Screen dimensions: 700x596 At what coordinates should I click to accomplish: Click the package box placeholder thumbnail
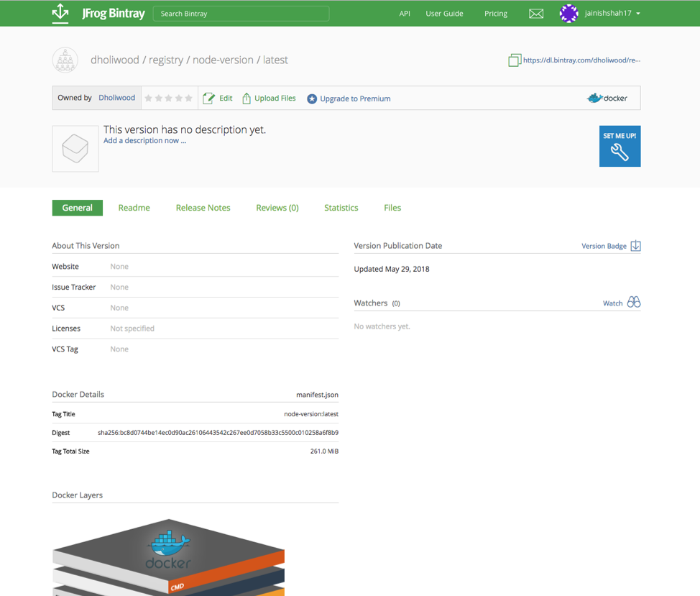(75, 149)
